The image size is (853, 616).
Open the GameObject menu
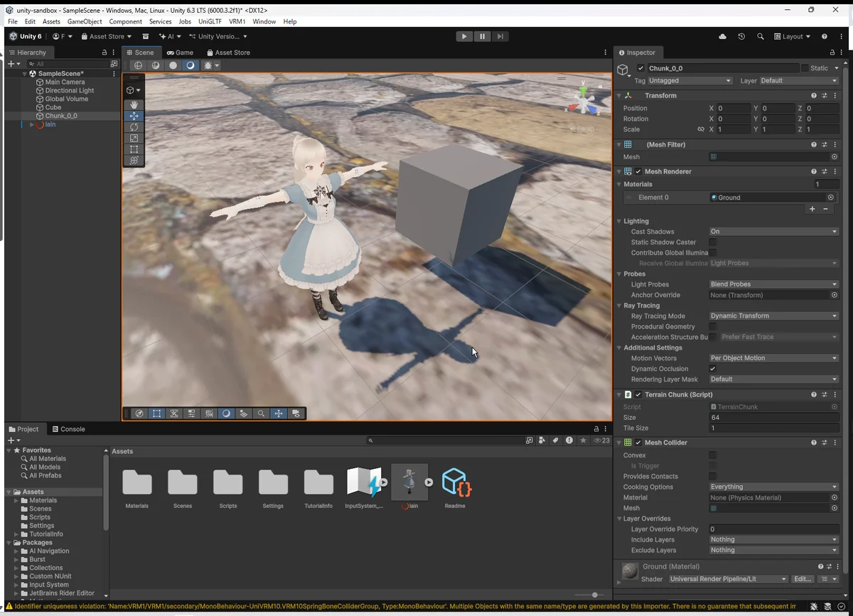[85, 21]
